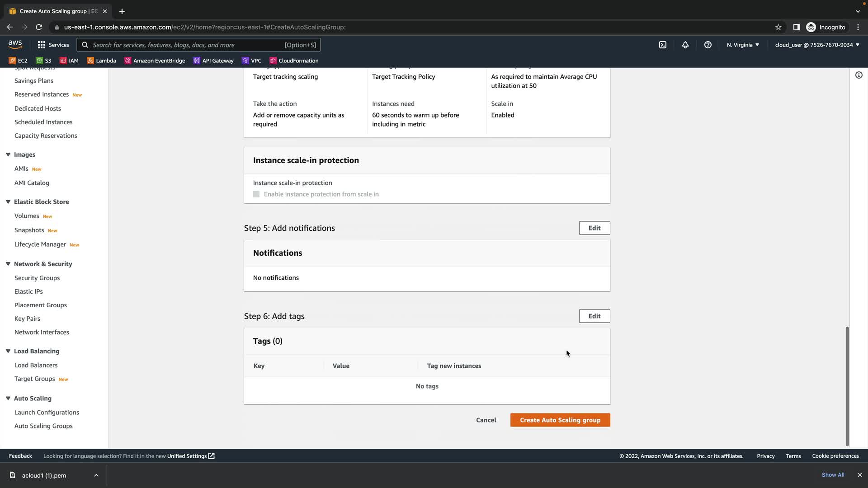This screenshot has height=488, width=868.
Task: Open the help question mark icon
Action: pyautogui.click(x=708, y=45)
